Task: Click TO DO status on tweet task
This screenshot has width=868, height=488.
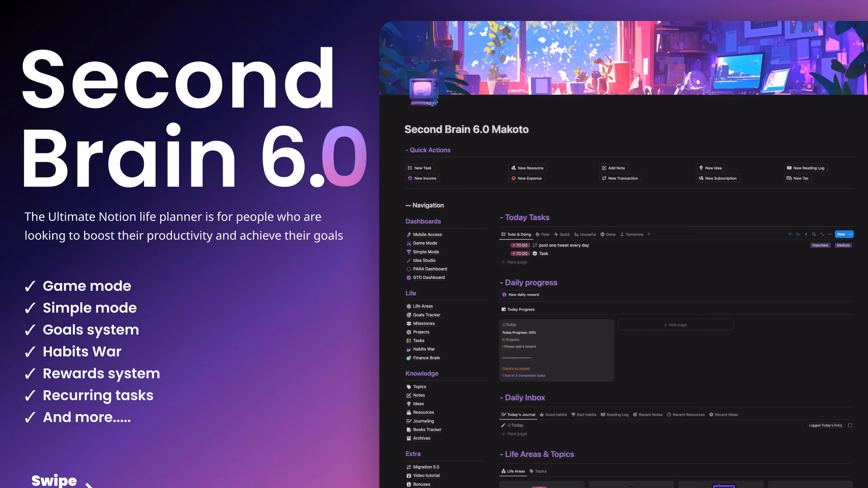Action: pyautogui.click(x=520, y=245)
